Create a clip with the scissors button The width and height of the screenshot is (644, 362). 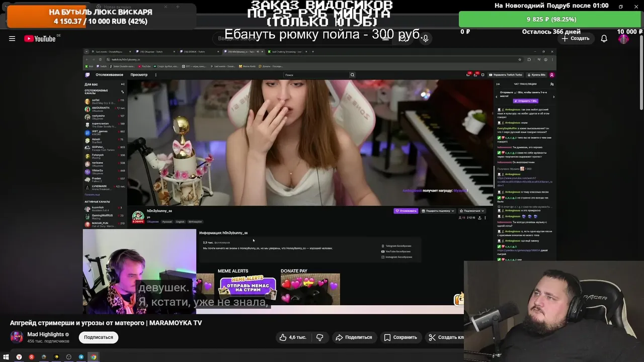pos(445,337)
